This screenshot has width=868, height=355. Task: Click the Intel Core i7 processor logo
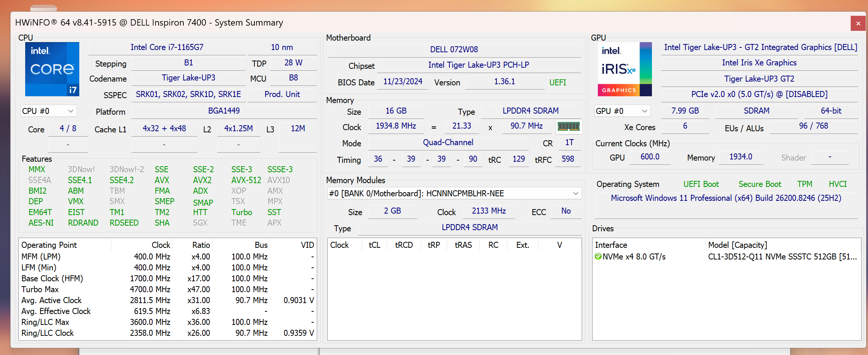pos(52,69)
